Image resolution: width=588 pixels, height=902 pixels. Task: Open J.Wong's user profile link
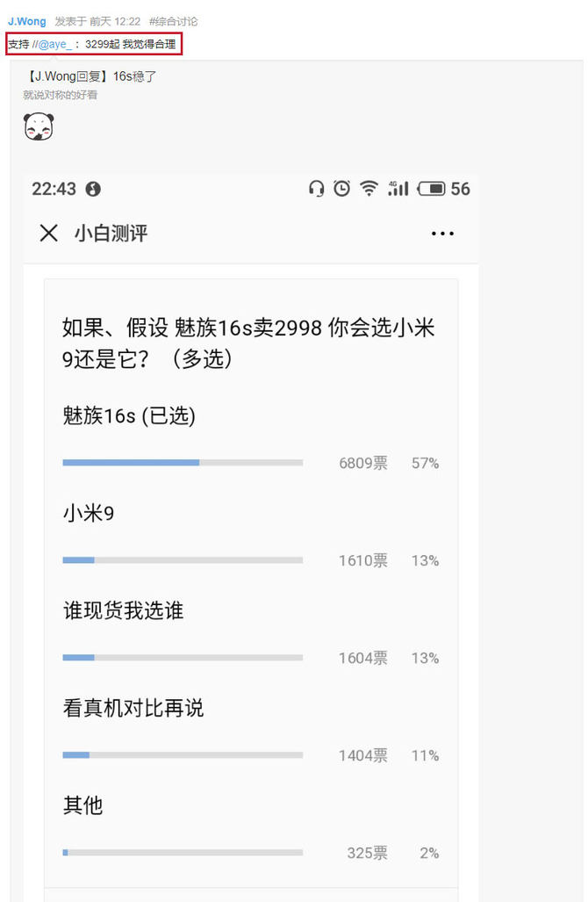[x=27, y=21]
